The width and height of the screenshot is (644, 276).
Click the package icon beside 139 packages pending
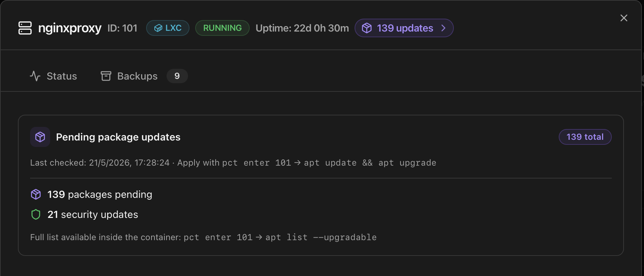click(x=36, y=194)
